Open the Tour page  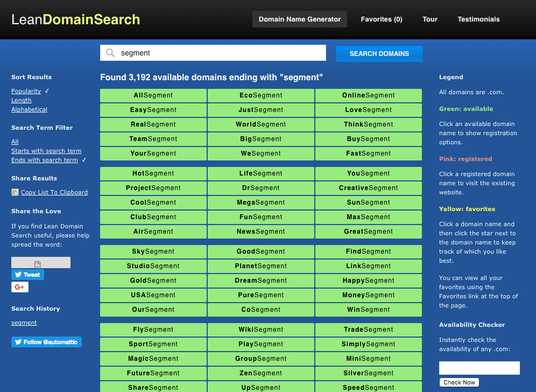pyautogui.click(x=430, y=19)
